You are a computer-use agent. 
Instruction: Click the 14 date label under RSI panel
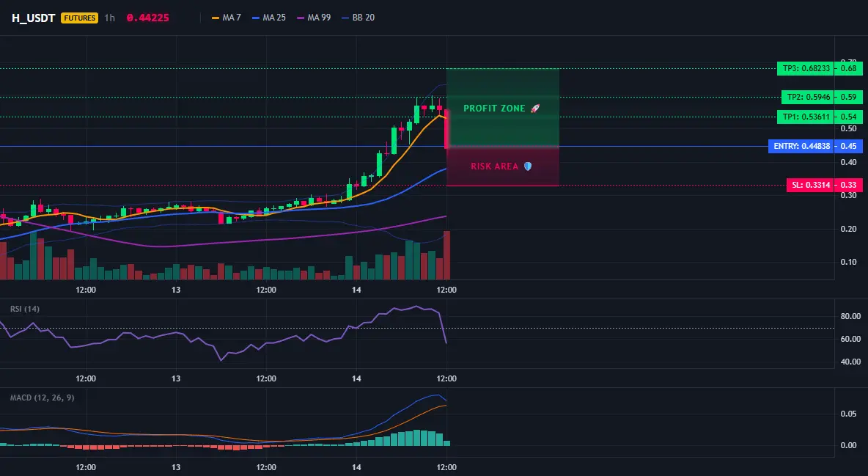coord(356,378)
